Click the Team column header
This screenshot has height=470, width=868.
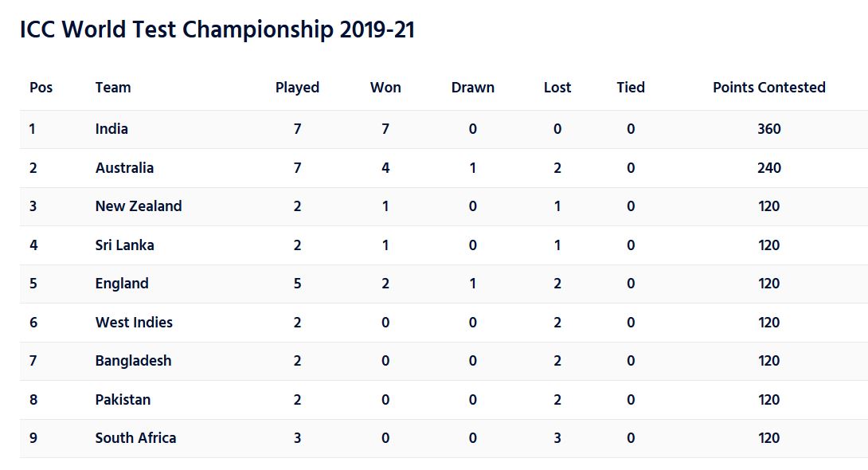click(113, 88)
